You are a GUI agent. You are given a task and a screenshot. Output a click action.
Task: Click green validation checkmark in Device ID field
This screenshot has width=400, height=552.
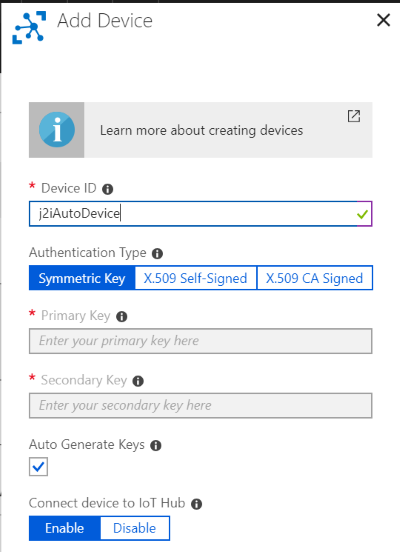pyautogui.click(x=362, y=214)
